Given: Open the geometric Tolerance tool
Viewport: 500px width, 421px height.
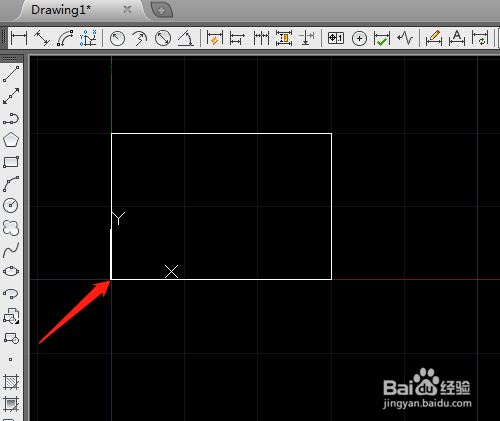Looking at the screenshot, I should point(336,38).
